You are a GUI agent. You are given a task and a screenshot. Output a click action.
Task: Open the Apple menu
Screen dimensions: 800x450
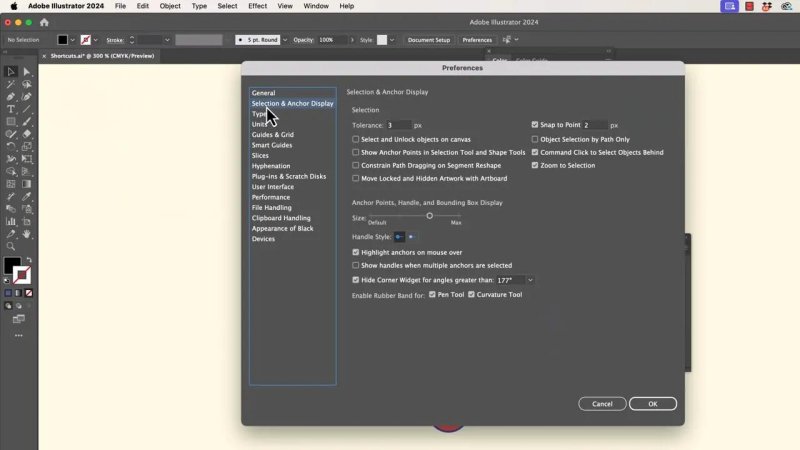tap(14, 6)
